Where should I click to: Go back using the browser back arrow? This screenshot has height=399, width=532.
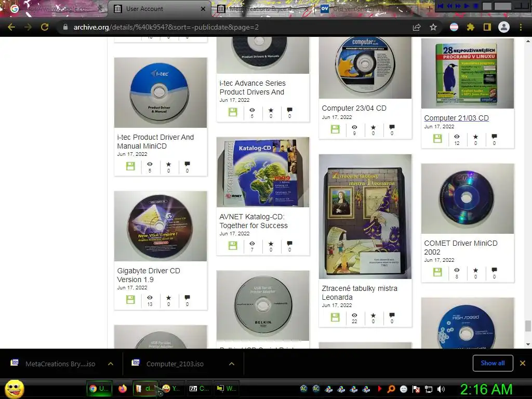(x=11, y=27)
